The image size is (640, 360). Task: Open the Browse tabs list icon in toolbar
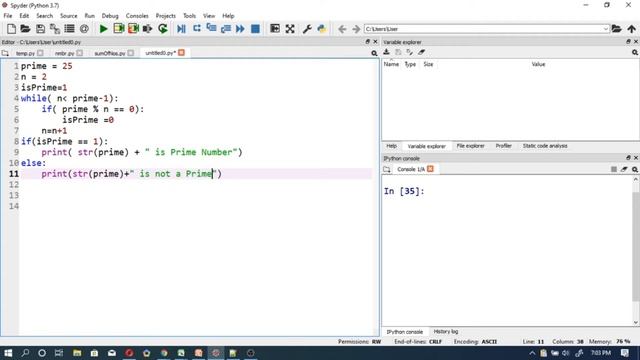pos(69,29)
